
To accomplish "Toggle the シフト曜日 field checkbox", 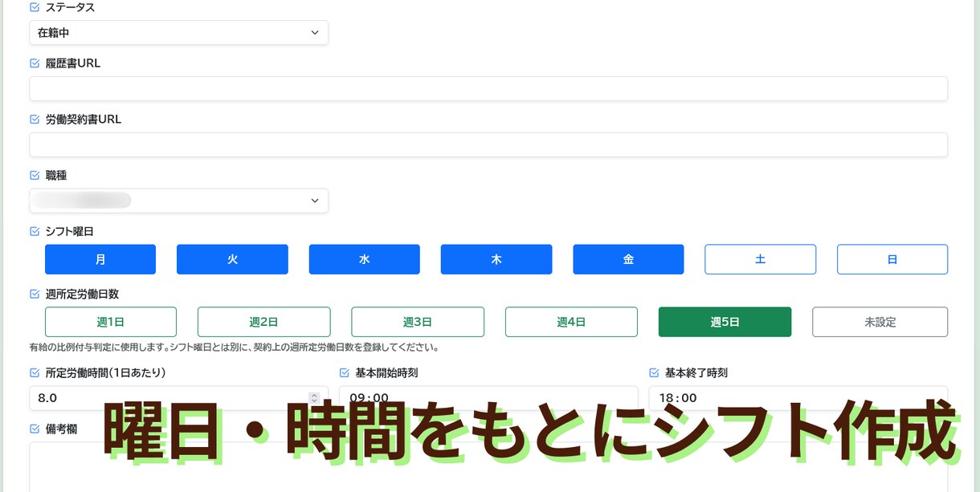I will 35,231.
